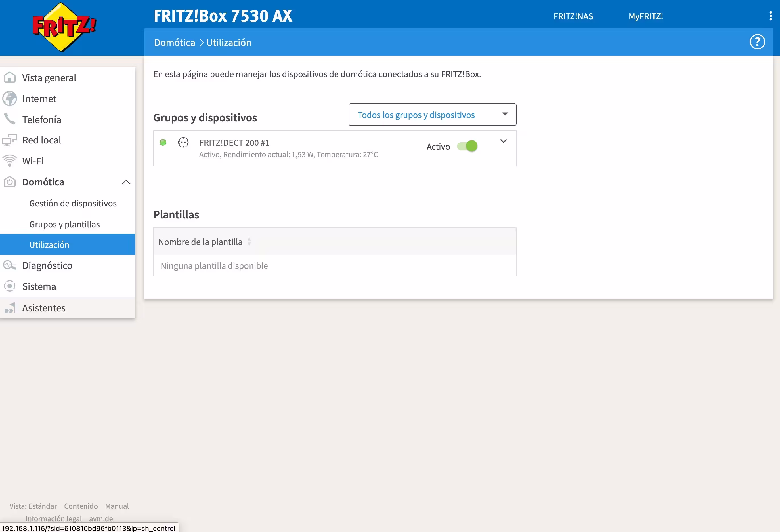Click Contenido footer link
This screenshot has width=780, height=532.
point(81,506)
